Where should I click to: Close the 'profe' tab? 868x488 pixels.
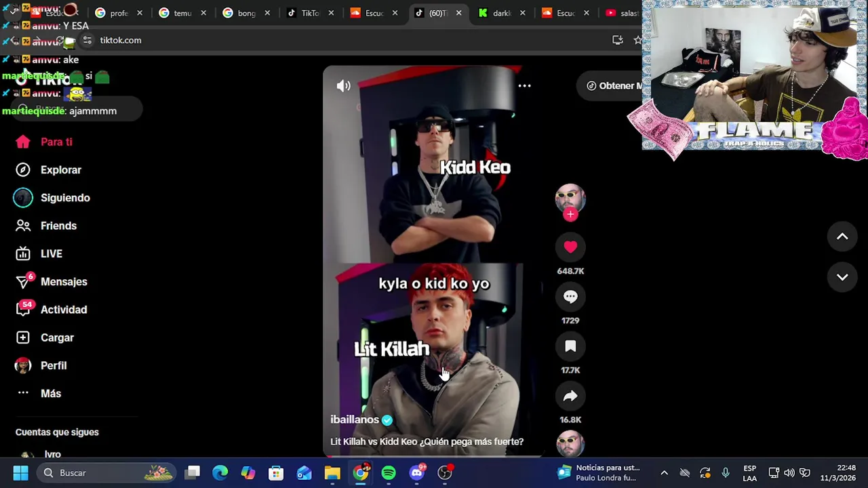[140, 13]
